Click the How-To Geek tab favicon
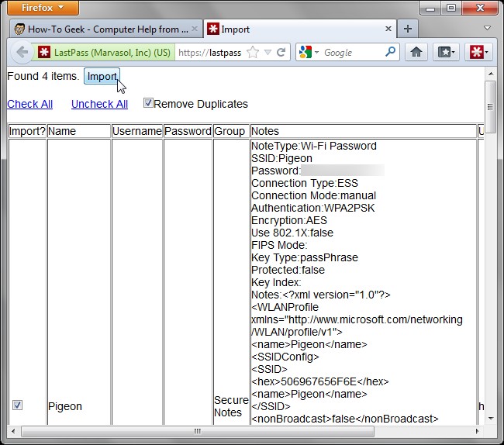Image resolution: width=504 pixels, height=445 pixels. click(19, 29)
